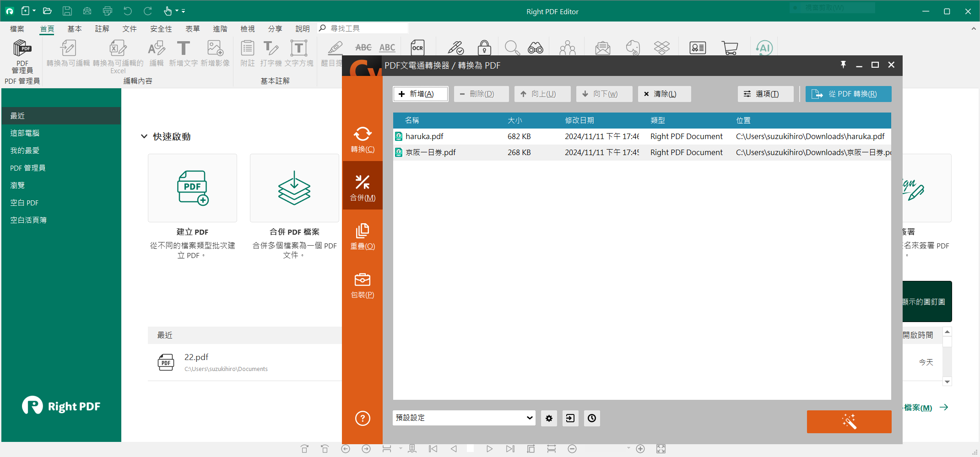Viewport: 980px width, 457px height.
Task: Click the open folder icon in title bar
Action: [47, 11]
